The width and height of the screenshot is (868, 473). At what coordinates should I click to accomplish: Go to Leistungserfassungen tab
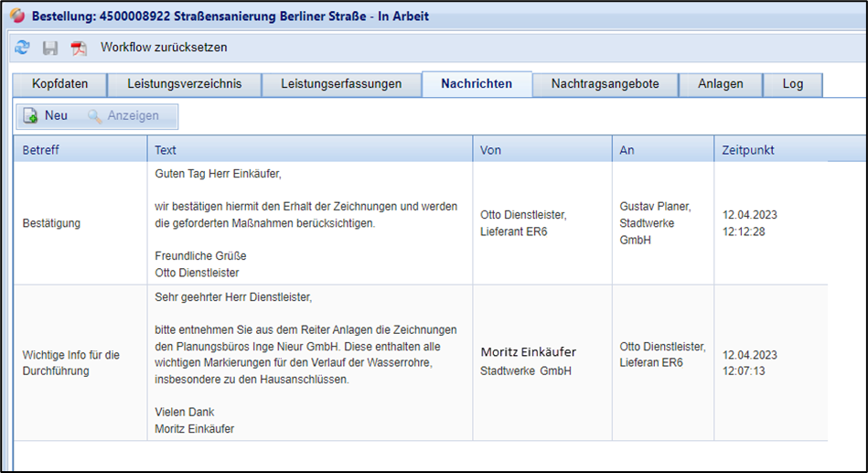(x=341, y=84)
